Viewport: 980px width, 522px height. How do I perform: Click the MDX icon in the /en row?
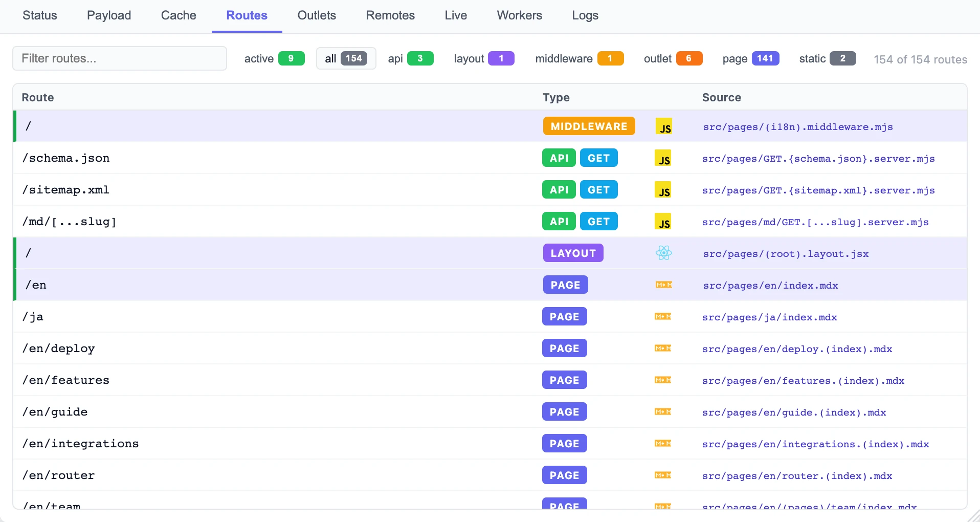coord(664,285)
